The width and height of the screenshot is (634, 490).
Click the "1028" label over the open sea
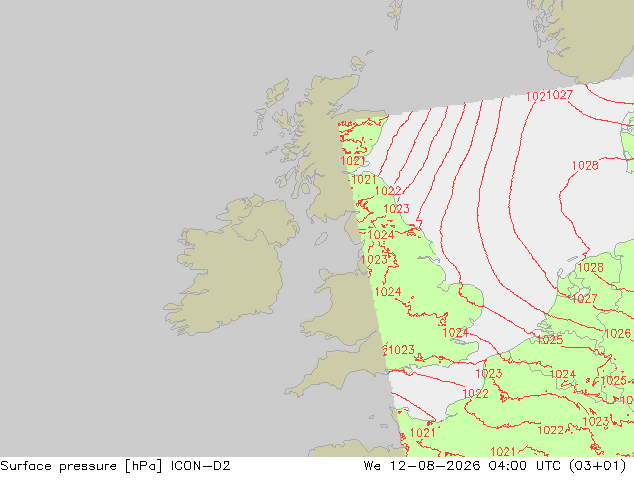click(x=585, y=165)
